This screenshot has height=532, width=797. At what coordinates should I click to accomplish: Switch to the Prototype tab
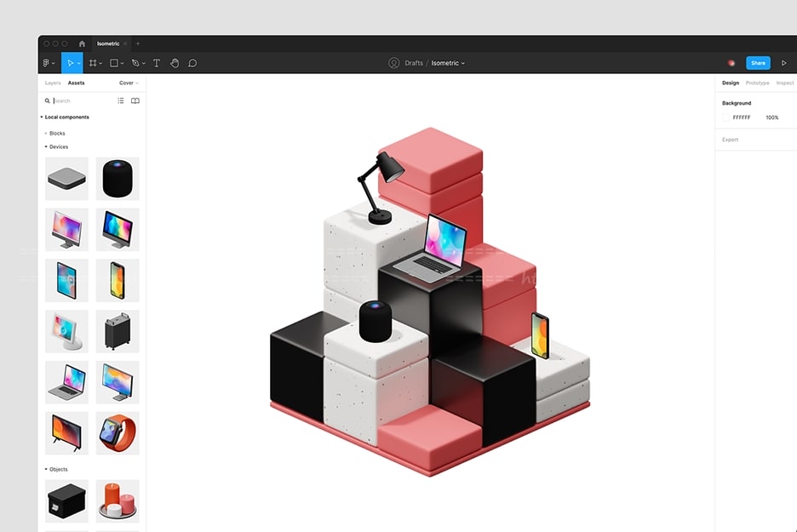pyautogui.click(x=757, y=83)
